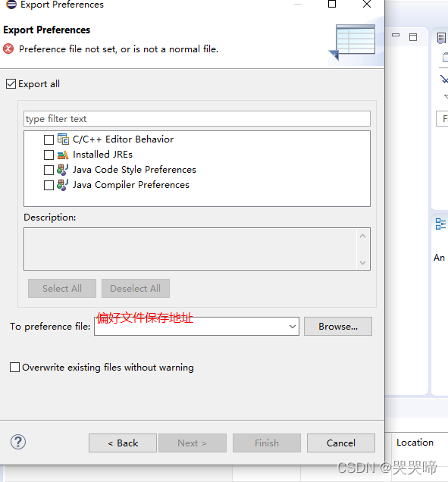Minimize the background view panel
This screenshot has width=448, height=482.
coord(396,36)
